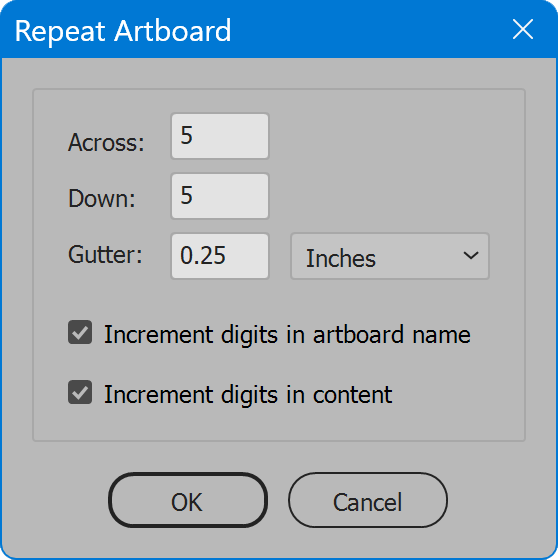Image resolution: width=558 pixels, height=560 pixels.
Task: Dismiss the dialog using Cancel button
Action: coord(368,500)
